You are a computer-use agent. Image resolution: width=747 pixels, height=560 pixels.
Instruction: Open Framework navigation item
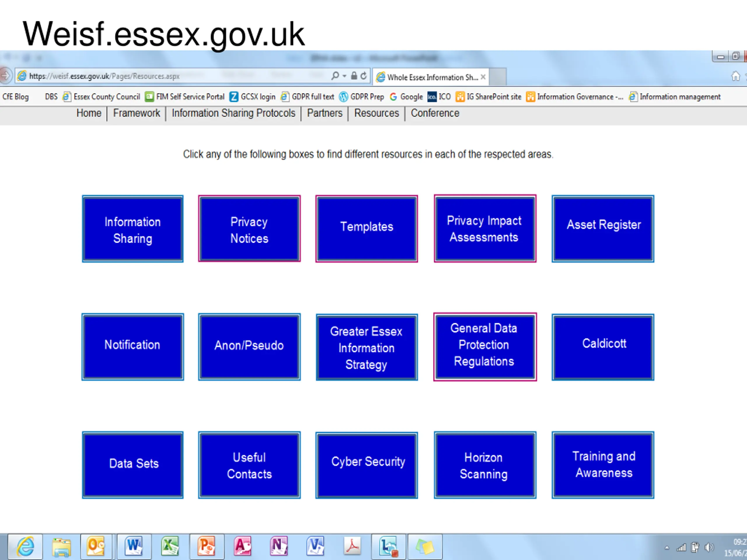[137, 113]
